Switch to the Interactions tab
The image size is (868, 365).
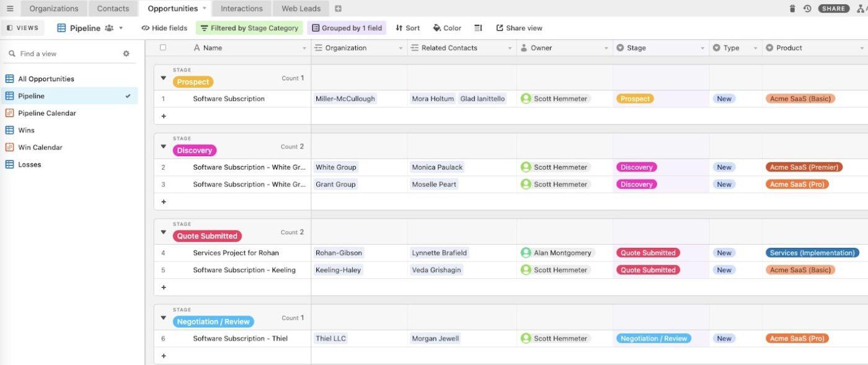(x=242, y=9)
